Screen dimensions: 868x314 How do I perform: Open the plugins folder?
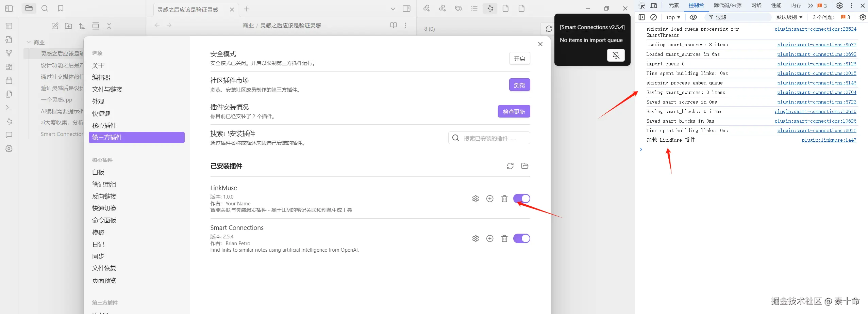[x=525, y=166]
